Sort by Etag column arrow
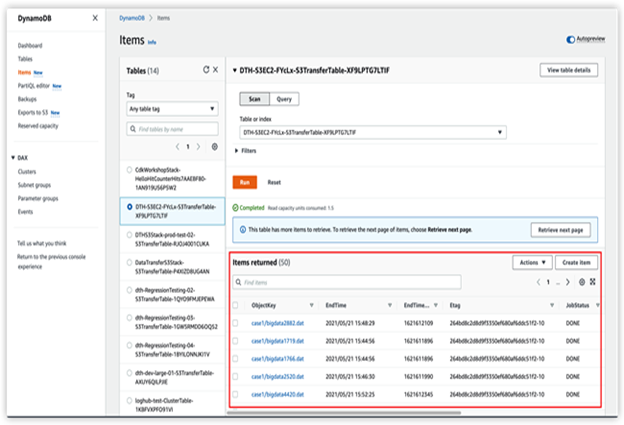Viewport: 624px width, 425px height. (x=552, y=305)
